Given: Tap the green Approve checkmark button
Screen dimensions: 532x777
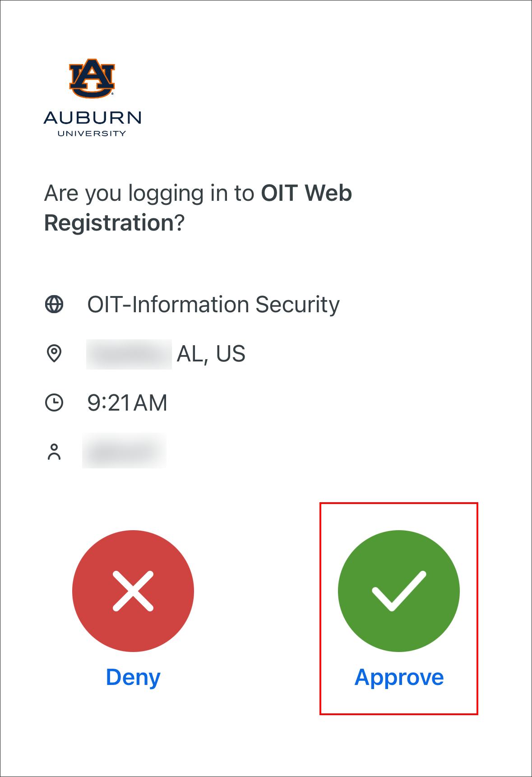Looking at the screenshot, I should [398, 591].
